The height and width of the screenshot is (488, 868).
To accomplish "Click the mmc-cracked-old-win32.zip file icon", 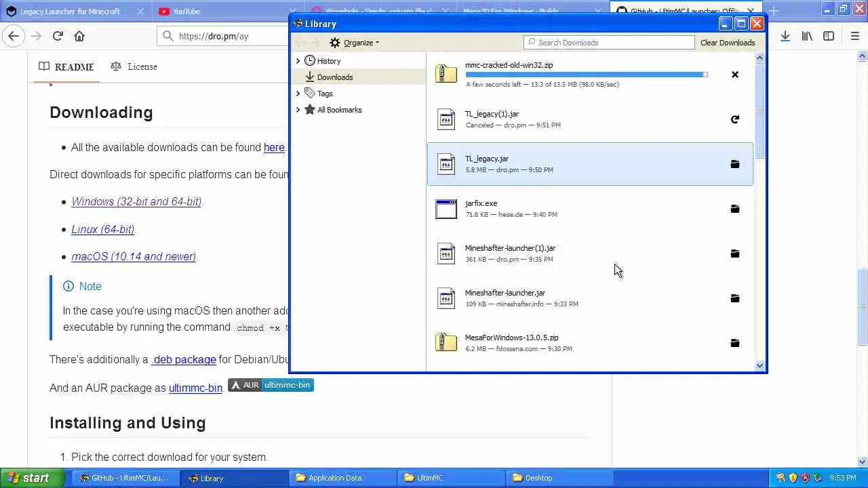I will [446, 74].
